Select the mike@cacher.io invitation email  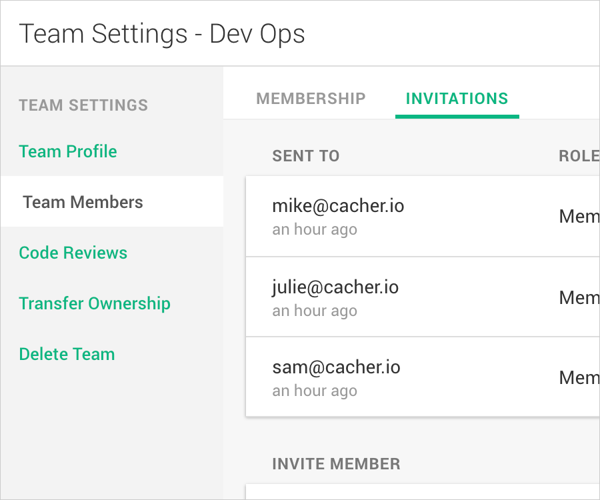(x=338, y=207)
